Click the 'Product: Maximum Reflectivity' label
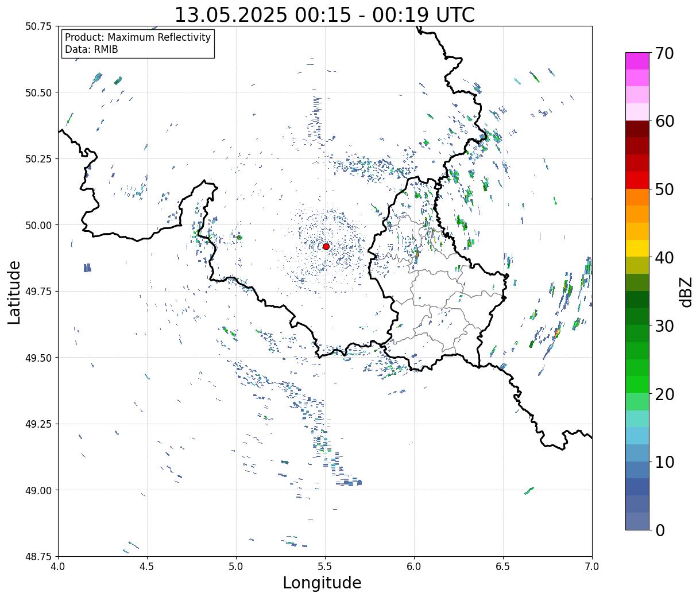 pyautogui.click(x=138, y=37)
